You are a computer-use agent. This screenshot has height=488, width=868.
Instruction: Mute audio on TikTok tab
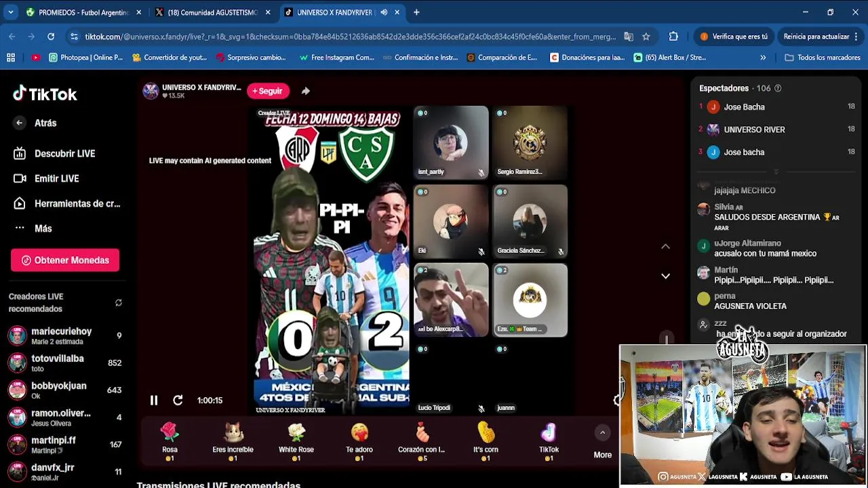tap(384, 12)
